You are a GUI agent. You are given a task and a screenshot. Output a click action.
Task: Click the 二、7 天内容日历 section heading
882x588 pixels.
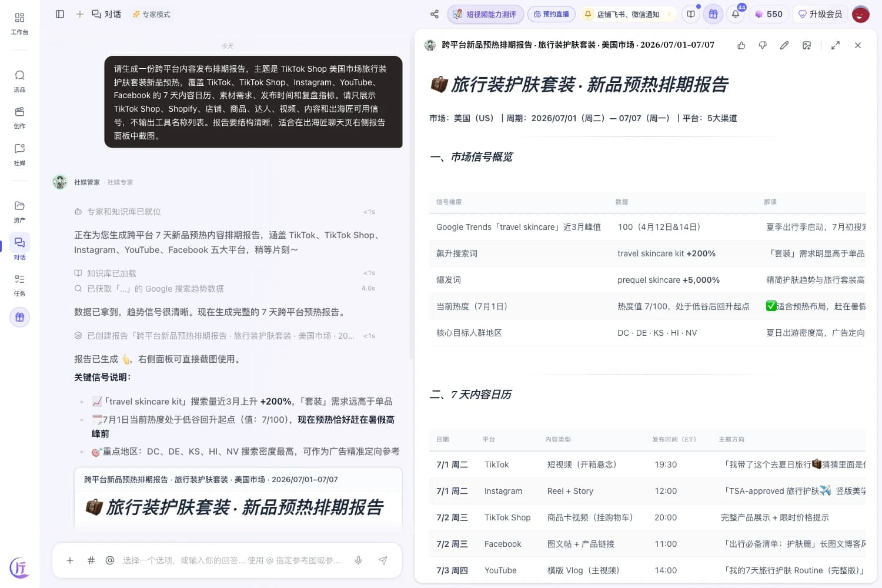(470, 395)
